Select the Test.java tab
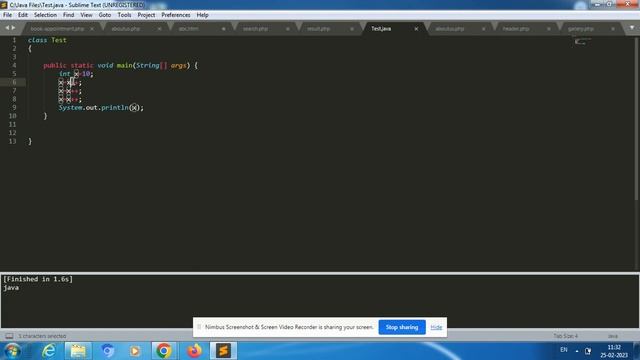 pyautogui.click(x=381, y=29)
